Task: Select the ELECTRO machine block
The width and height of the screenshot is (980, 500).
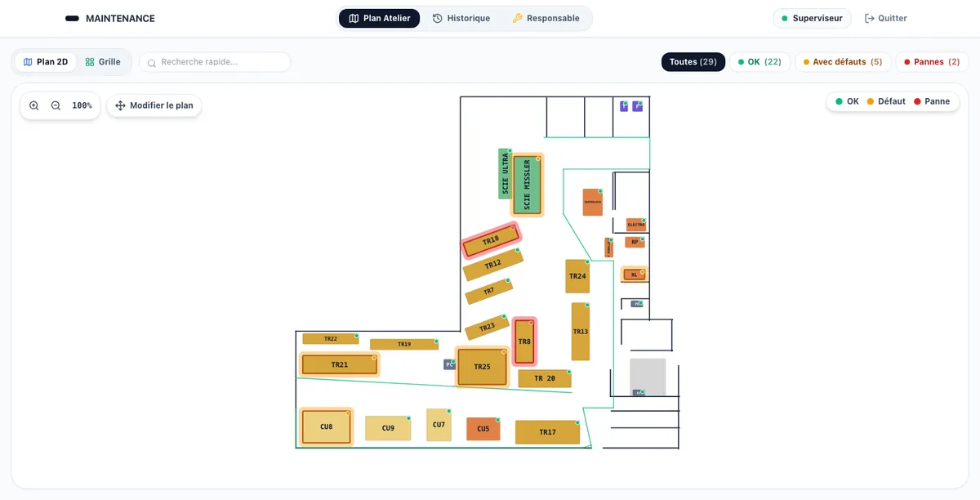Action: click(636, 225)
